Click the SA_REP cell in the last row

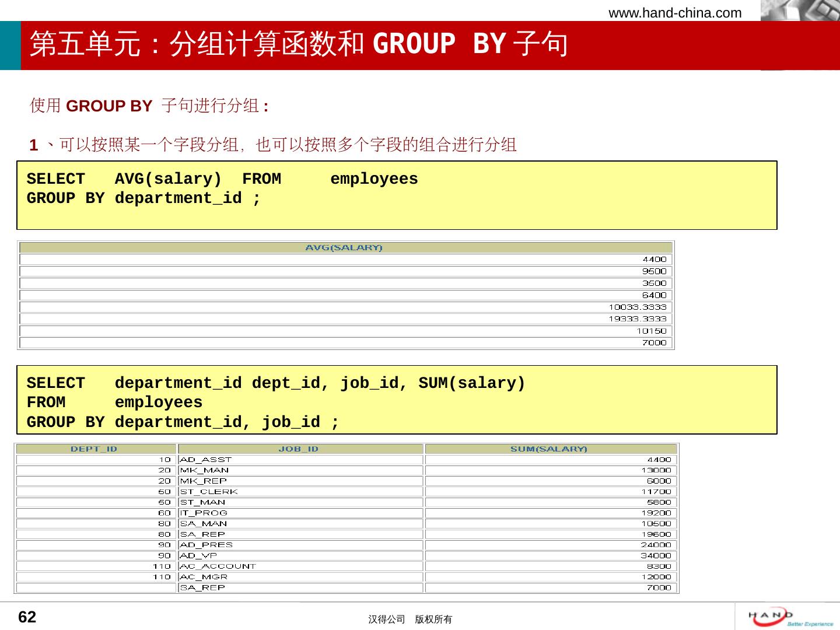coord(300,588)
